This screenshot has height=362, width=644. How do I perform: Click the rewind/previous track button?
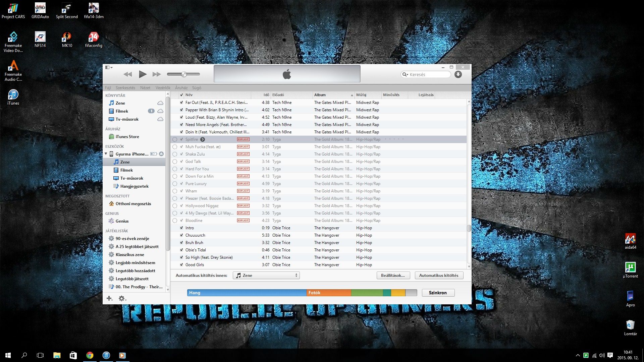(128, 74)
